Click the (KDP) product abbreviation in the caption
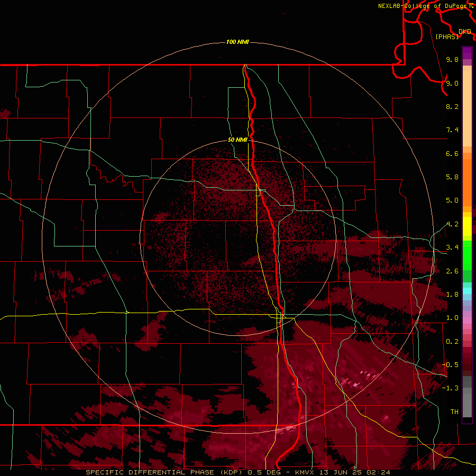The height and width of the screenshot is (476, 476). [232, 472]
